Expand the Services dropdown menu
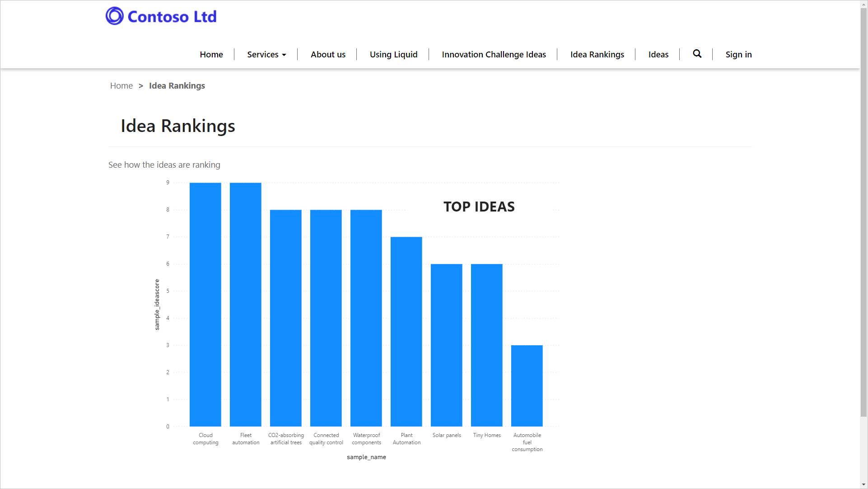The width and height of the screenshot is (868, 489). pyautogui.click(x=263, y=54)
